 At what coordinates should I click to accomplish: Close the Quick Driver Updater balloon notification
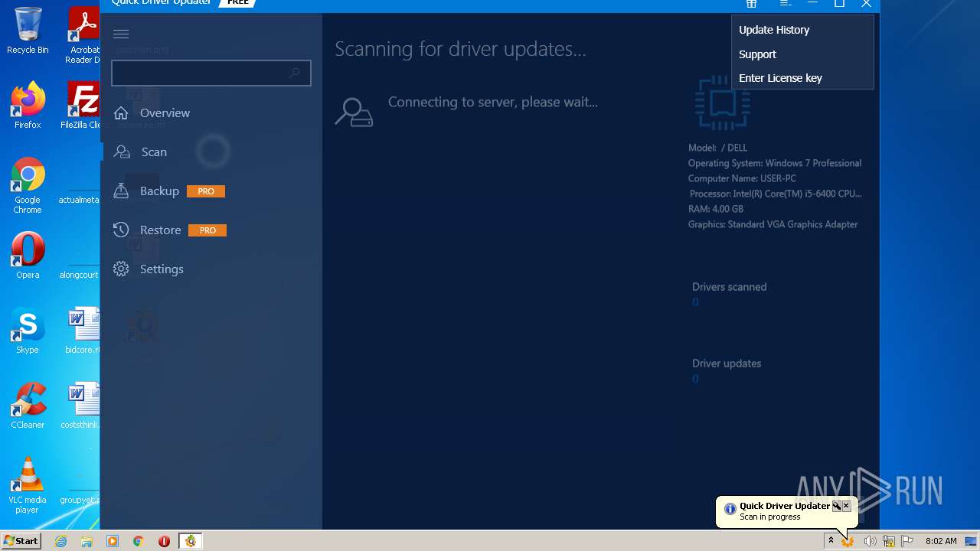tap(846, 506)
